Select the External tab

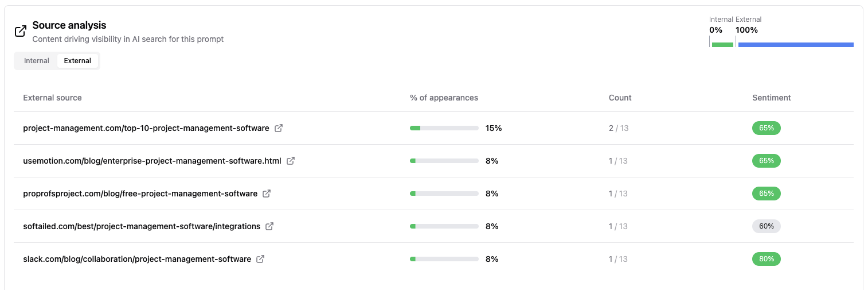click(x=77, y=61)
